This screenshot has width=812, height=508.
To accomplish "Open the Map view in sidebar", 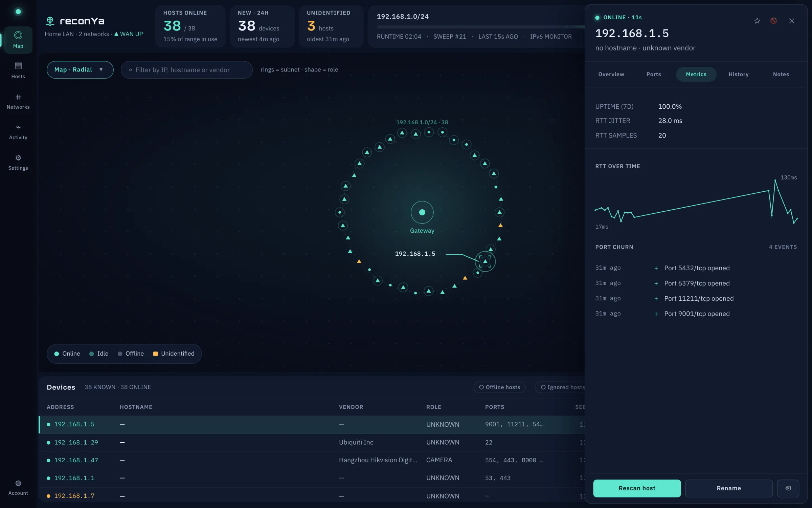I will pos(18,40).
